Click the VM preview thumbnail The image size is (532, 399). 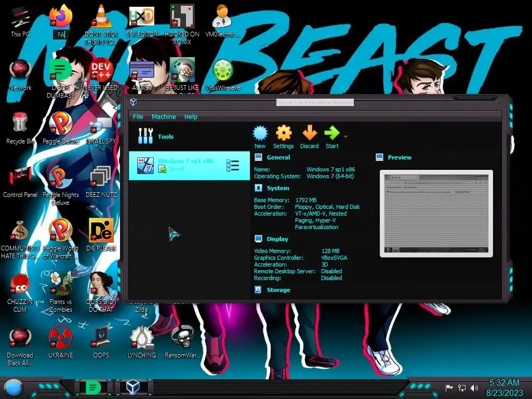tap(436, 214)
